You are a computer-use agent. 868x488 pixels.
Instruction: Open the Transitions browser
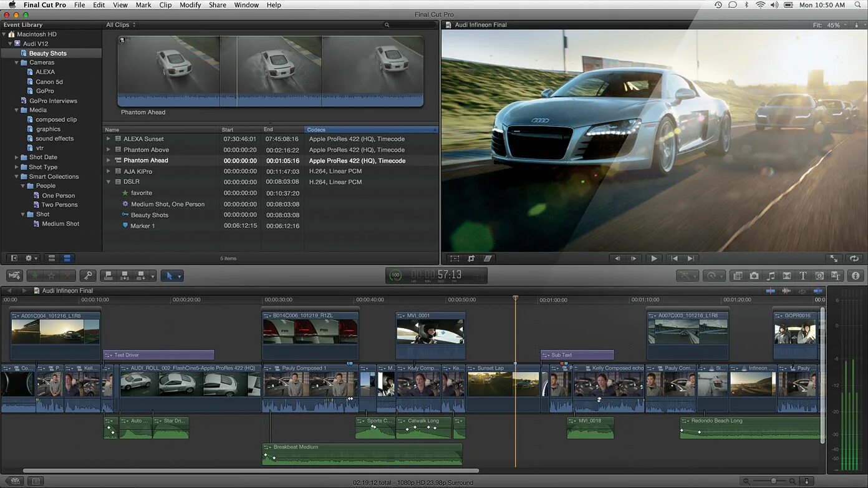click(x=787, y=276)
